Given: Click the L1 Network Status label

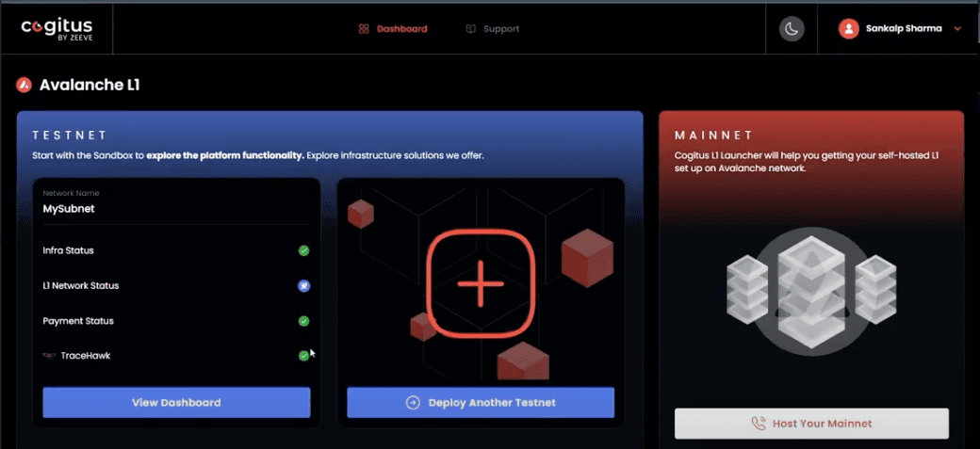Looking at the screenshot, I should click(x=81, y=285).
